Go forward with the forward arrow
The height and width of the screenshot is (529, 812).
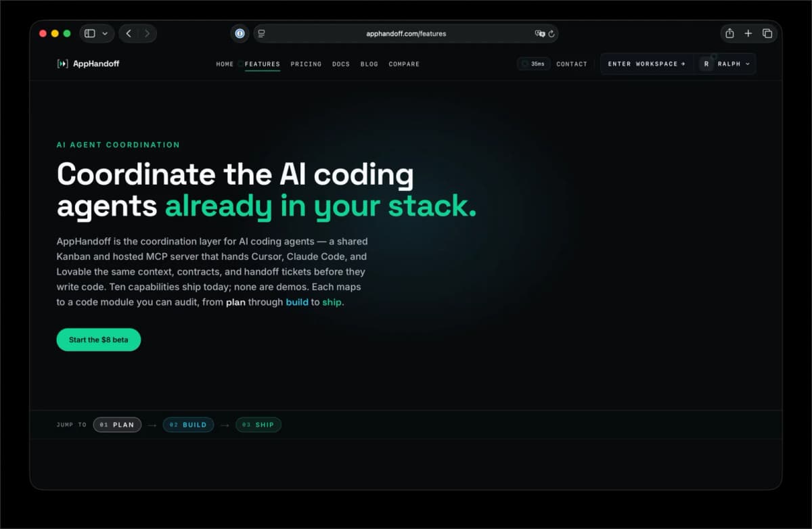pyautogui.click(x=147, y=33)
